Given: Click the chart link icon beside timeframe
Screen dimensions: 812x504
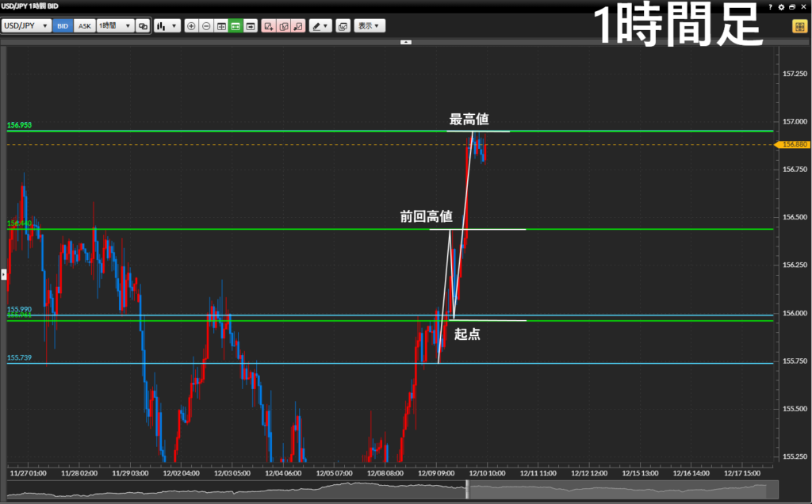Looking at the screenshot, I should [x=143, y=26].
